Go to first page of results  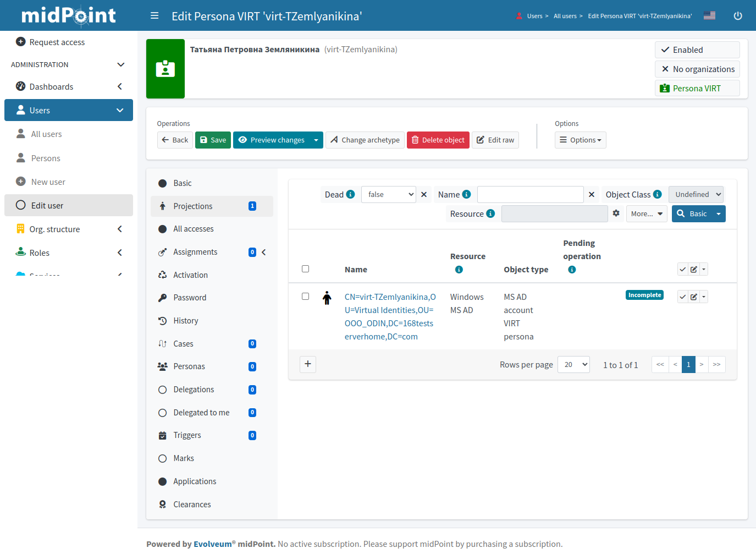[660, 364]
